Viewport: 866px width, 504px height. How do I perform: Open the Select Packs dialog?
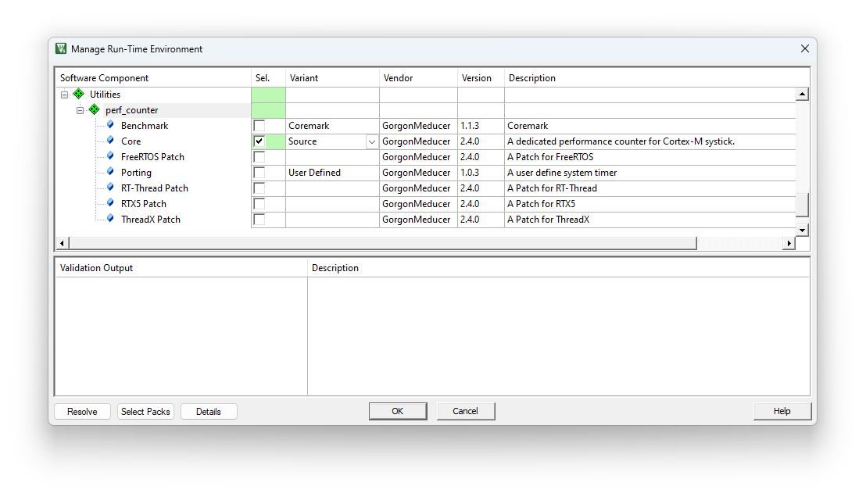tap(146, 411)
